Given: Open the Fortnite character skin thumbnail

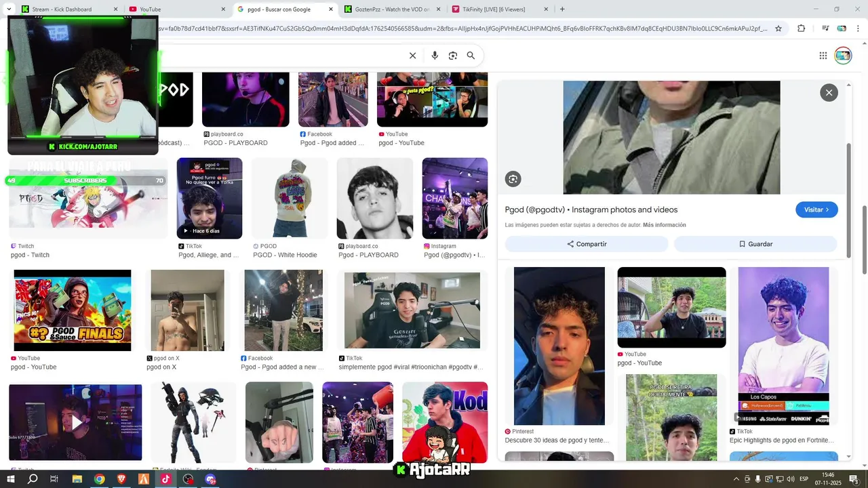Looking at the screenshot, I should (x=193, y=422).
